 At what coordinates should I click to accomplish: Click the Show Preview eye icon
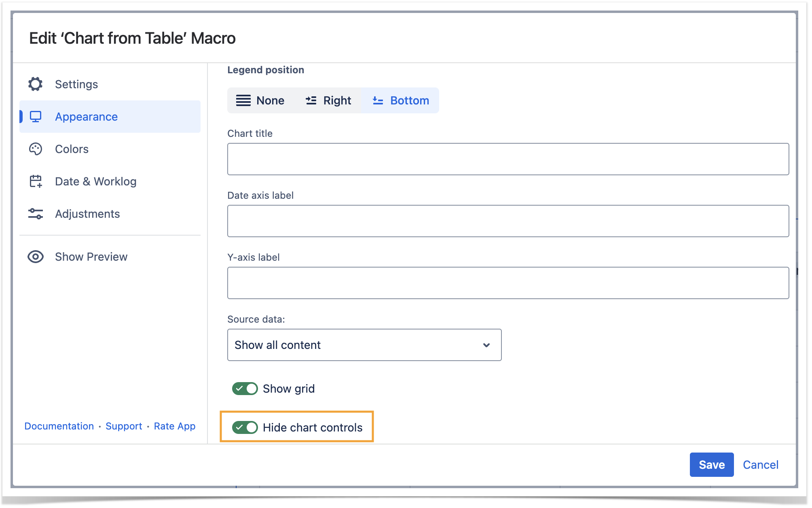36,257
